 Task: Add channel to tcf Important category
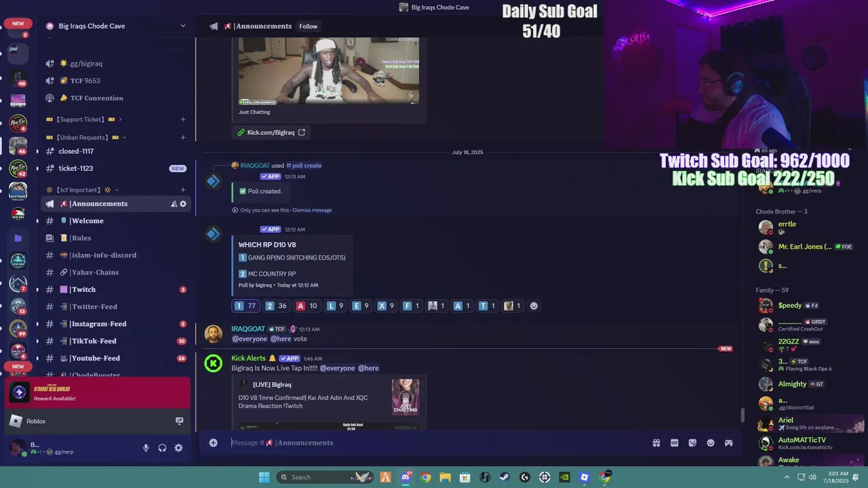[x=182, y=190]
